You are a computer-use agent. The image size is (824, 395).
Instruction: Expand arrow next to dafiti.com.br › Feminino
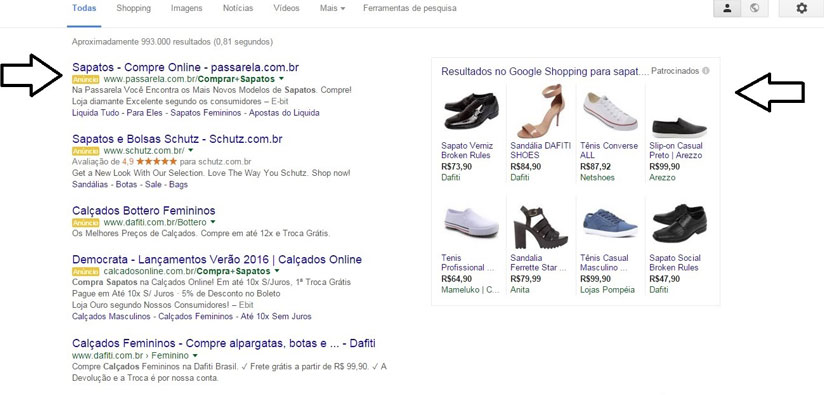[195, 356]
